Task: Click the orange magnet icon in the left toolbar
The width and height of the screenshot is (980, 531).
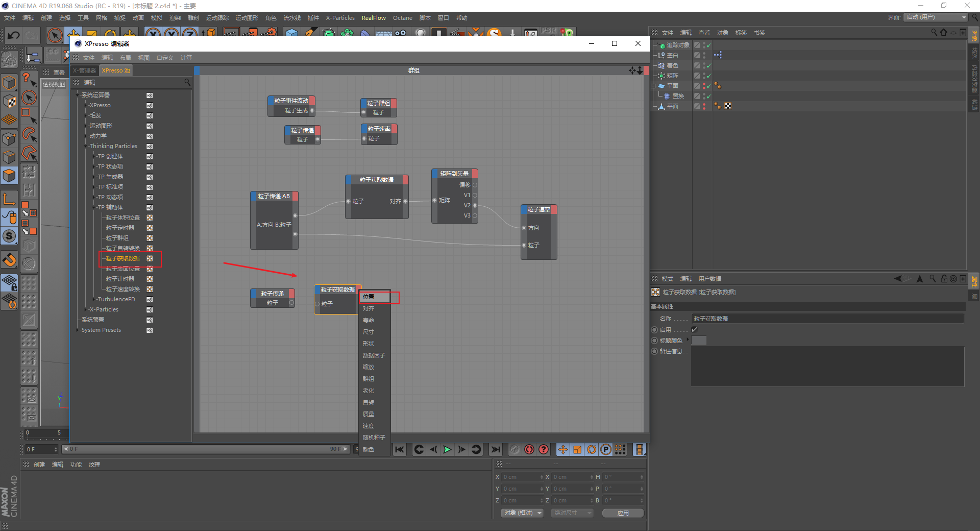Action: click(x=9, y=260)
